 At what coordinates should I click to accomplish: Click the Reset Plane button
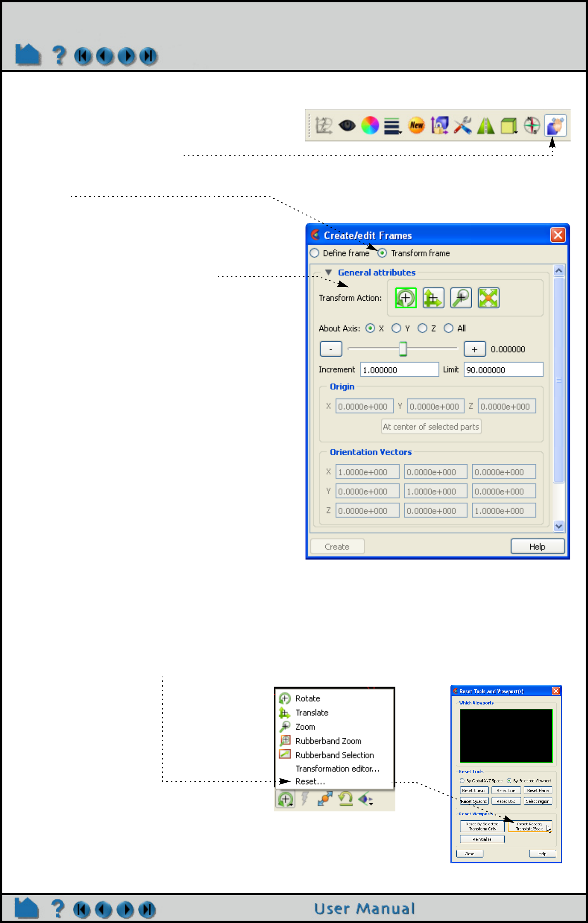click(x=538, y=790)
